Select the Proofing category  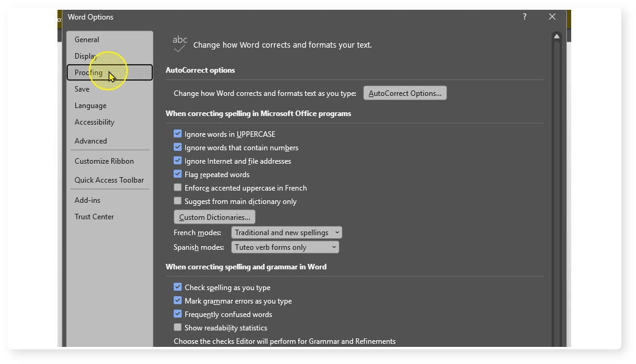pos(109,73)
